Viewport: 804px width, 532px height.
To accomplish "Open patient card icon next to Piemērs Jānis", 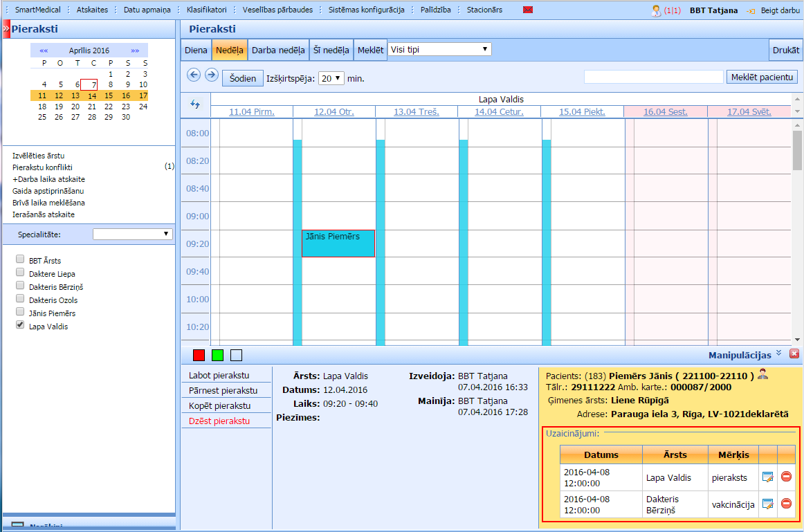I will click(x=763, y=374).
